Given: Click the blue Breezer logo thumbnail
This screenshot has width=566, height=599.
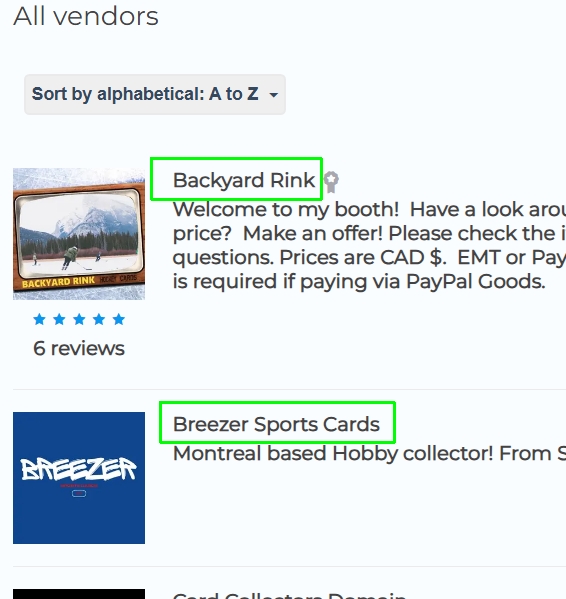Looking at the screenshot, I should click(79, 478).
